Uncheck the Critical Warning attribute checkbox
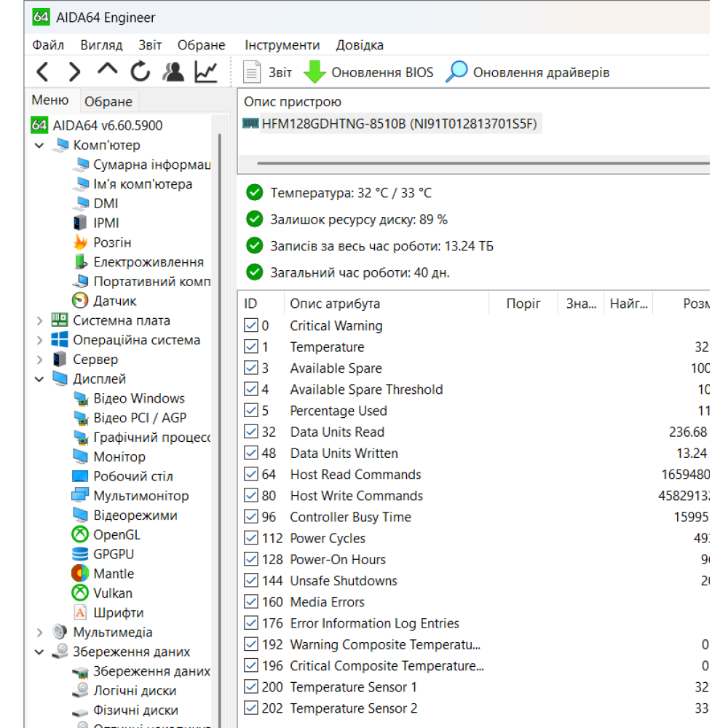728x728 pixels. (x=251, y=325)
